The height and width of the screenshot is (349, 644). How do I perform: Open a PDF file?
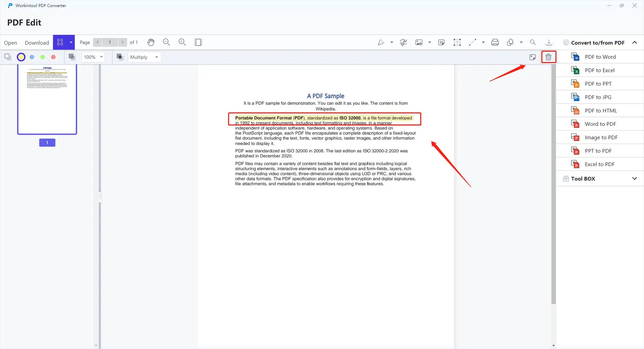tap(11, 43)
